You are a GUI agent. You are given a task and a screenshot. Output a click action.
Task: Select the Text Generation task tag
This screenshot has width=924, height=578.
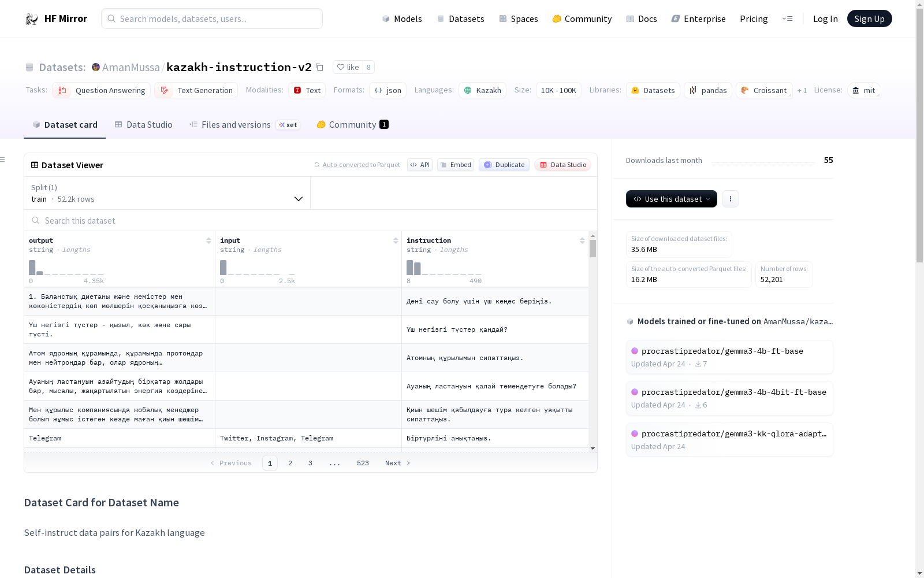click(196, 90)
